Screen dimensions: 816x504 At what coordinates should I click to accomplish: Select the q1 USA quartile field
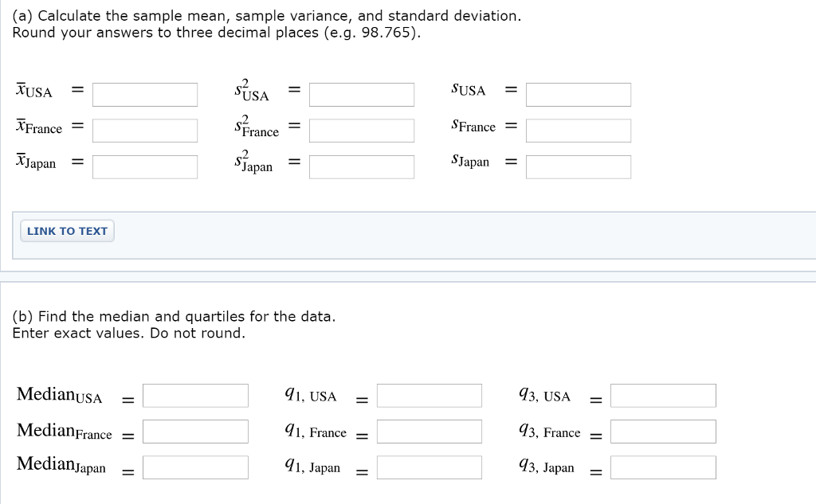(x=430, y=395)
